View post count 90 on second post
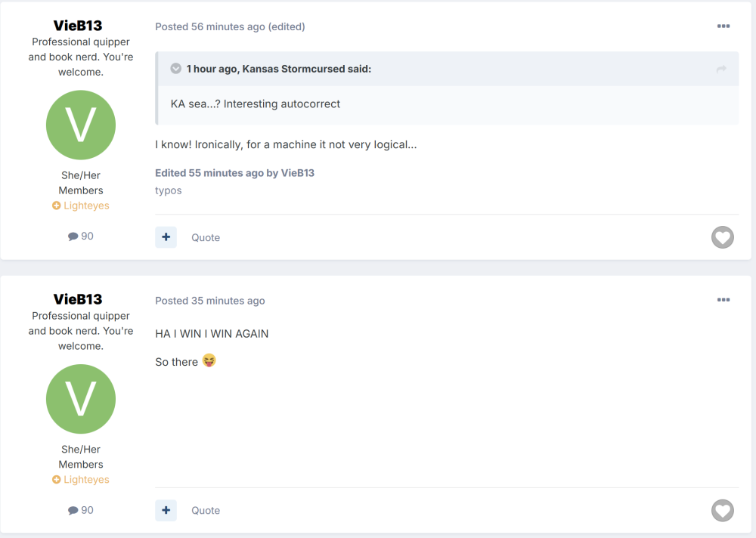 pos(81,510)
